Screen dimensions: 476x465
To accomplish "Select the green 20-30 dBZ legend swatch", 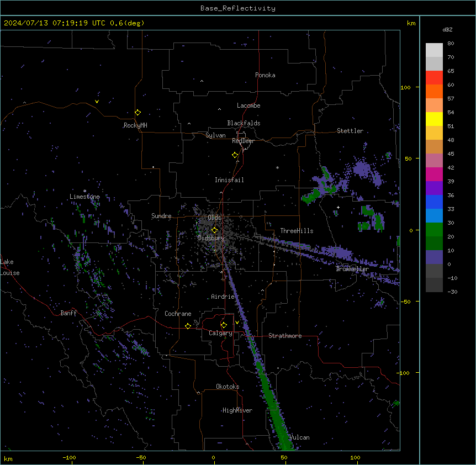I will [x=434, y=230].
